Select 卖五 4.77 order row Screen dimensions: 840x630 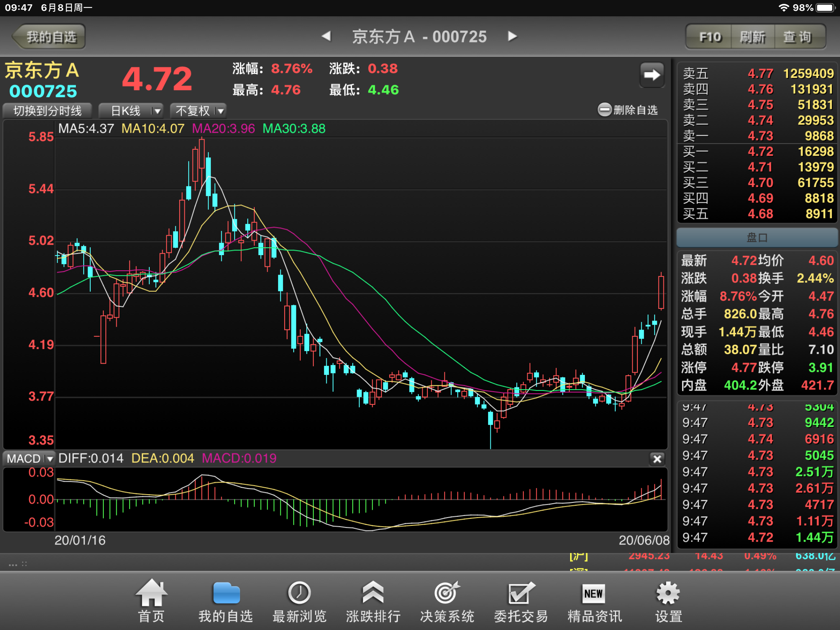tap(758, 73)
